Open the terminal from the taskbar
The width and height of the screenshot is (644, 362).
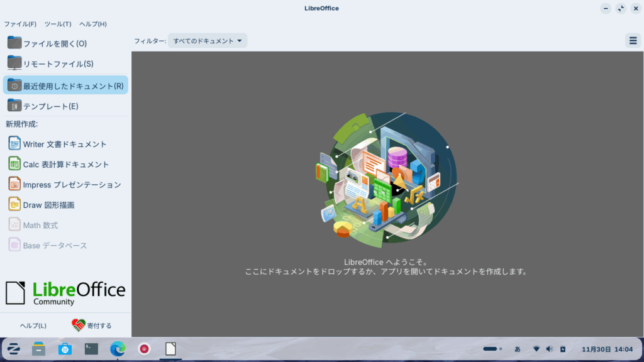point(91,349)
